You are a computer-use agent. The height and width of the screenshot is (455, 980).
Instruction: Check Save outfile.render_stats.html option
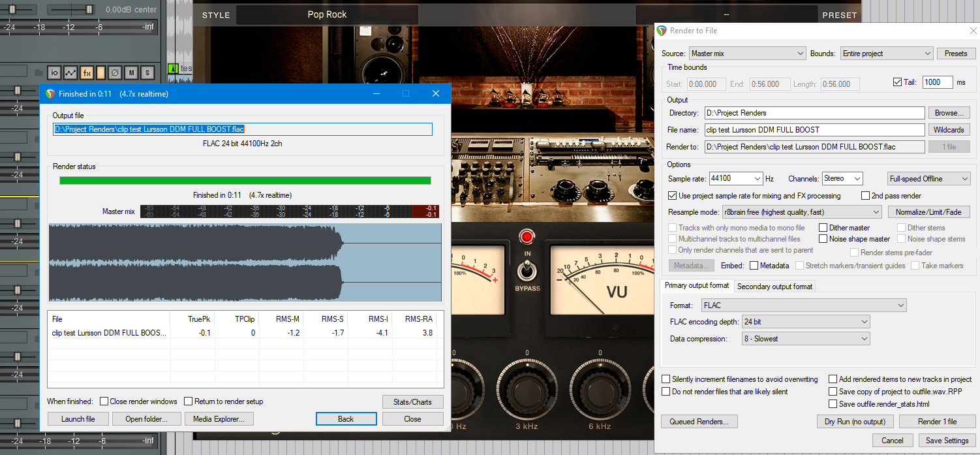pyautogui.click(x=833, y=404)
